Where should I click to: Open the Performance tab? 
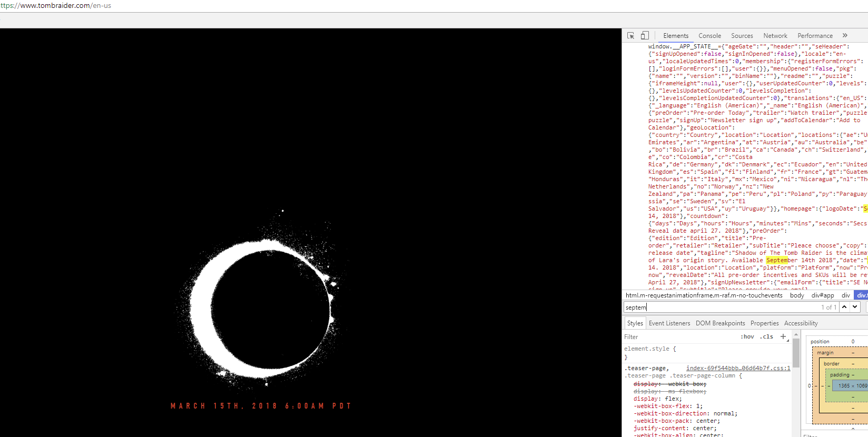815,36
